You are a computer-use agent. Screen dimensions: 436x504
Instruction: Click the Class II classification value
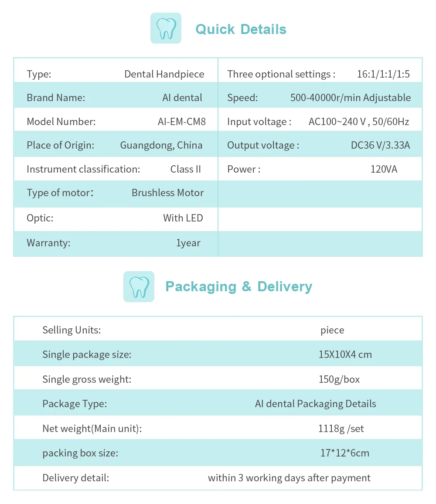tap(186, 169)
